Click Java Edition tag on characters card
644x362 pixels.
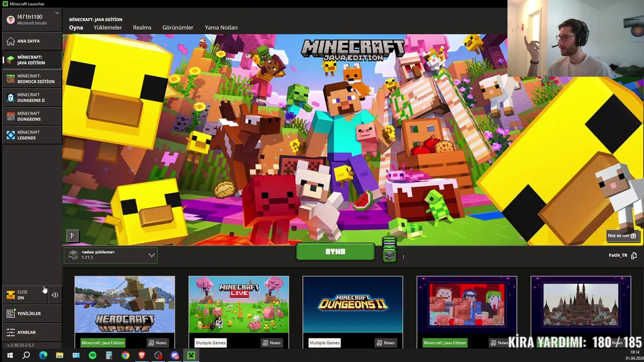[x=445, y=343]
